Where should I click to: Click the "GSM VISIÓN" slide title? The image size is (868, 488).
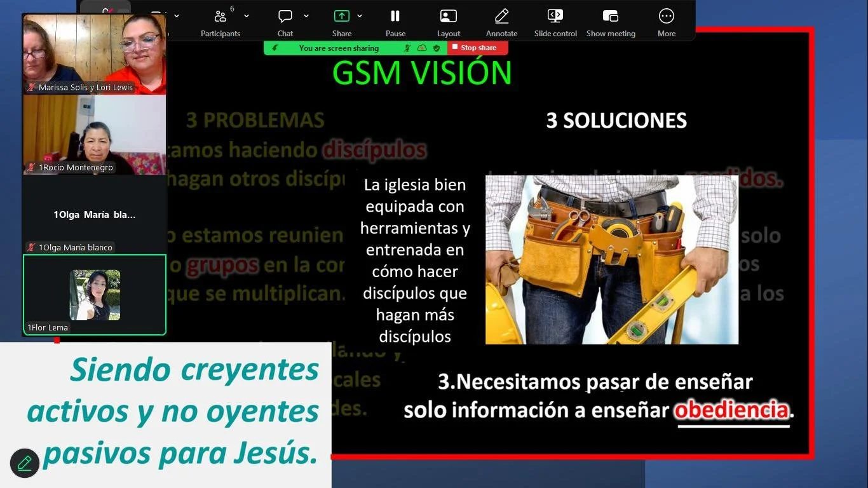point(422,73)
